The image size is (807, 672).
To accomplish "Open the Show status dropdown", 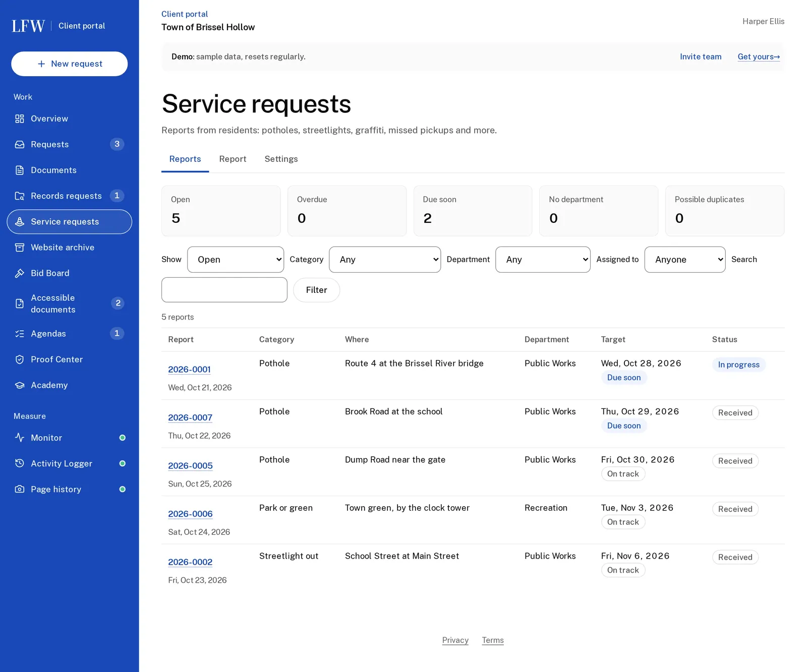I will pyautogui.click(x=236, y=260).
